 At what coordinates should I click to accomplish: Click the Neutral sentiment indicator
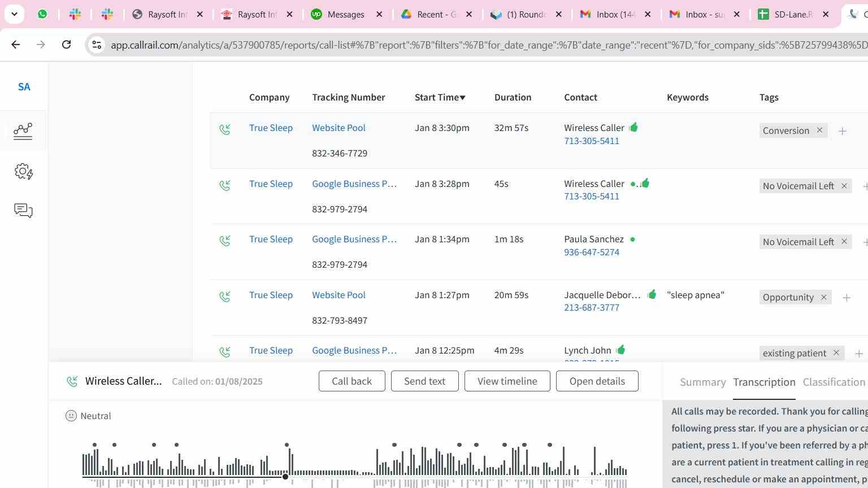(x=88, y=416)
